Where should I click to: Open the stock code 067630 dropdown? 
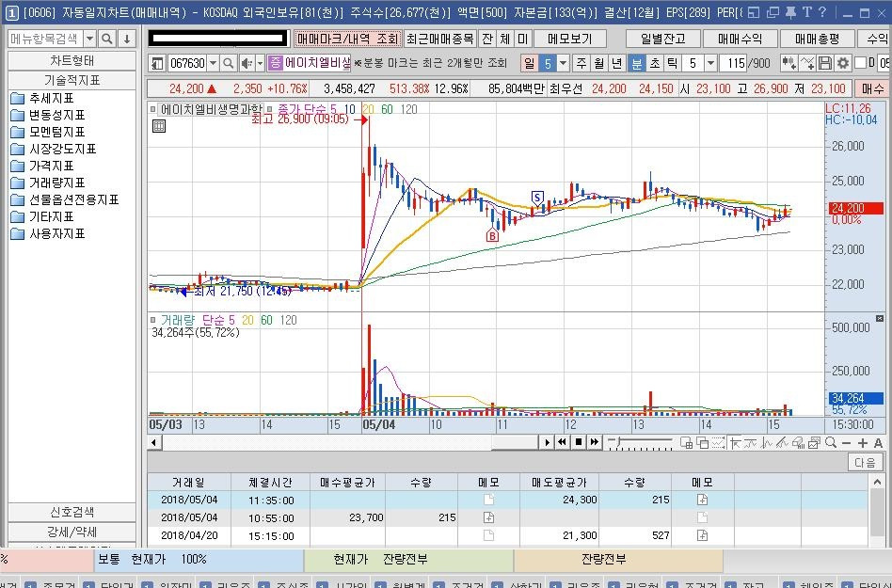pos(213,63)
